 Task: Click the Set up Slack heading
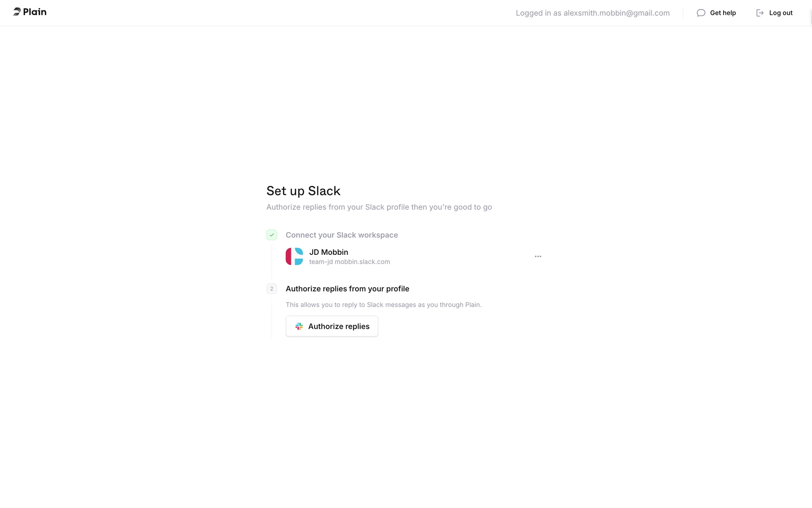303,191
